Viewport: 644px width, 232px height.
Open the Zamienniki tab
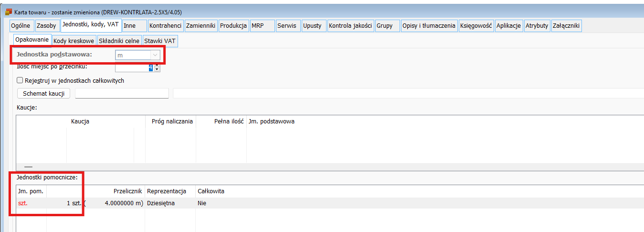coord(201,26)
